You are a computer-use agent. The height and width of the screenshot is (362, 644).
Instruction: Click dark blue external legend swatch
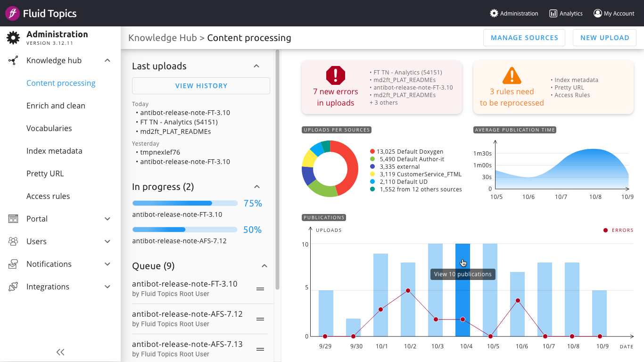(372, 167)
